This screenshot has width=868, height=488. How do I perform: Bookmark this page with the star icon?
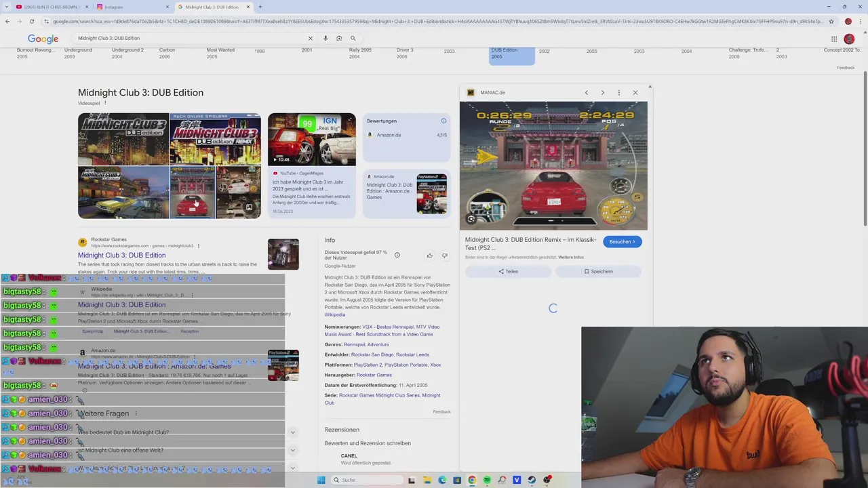[x=831, y=21]
